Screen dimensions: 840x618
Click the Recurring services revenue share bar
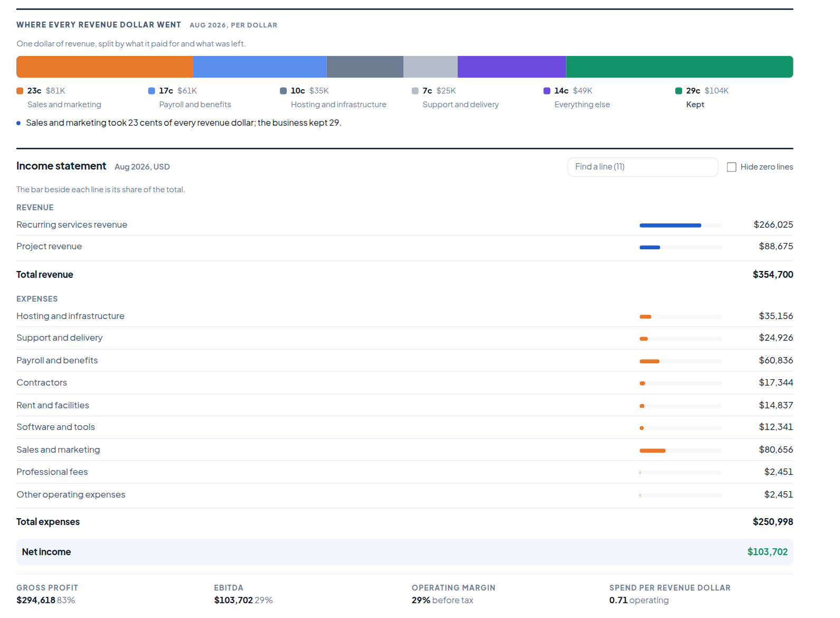681,226
